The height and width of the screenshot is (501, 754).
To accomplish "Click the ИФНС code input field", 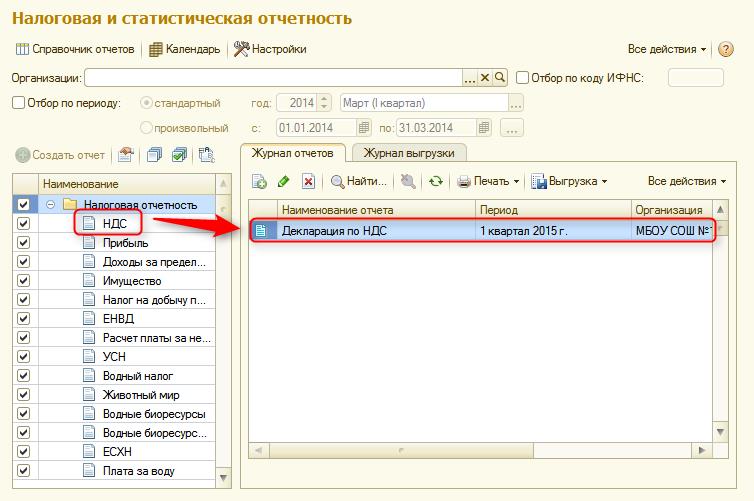I will (695, 77).
